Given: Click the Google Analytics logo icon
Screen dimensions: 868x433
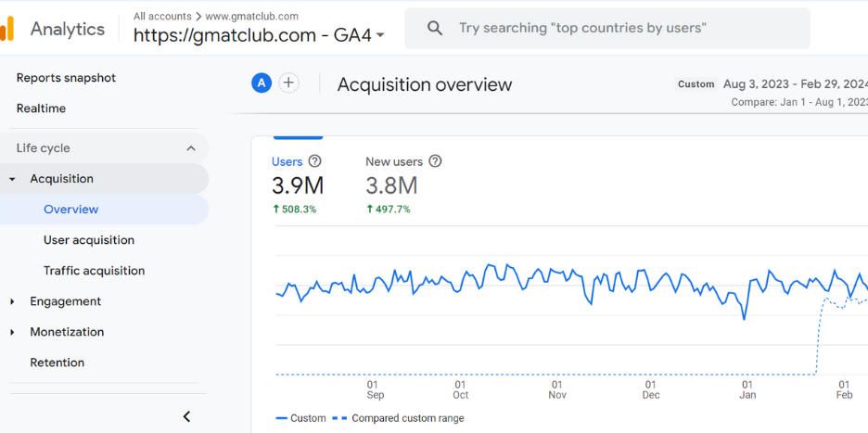Looking at the screenshot, I should point(7,29).
